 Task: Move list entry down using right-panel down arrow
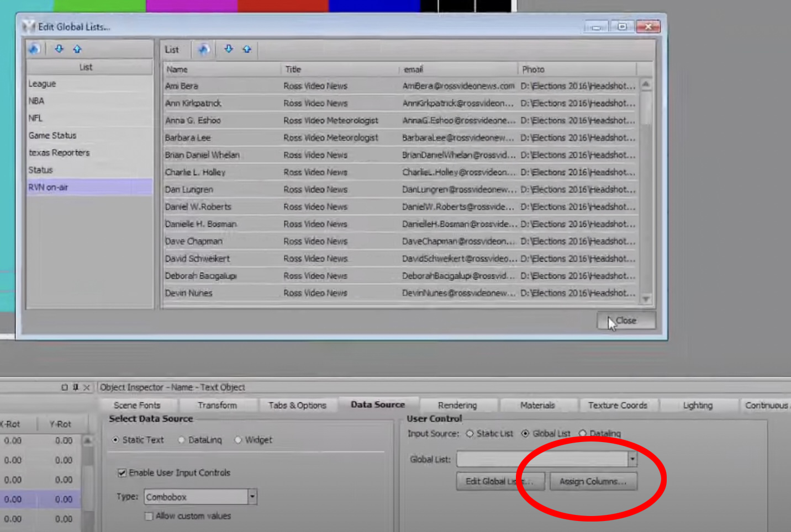click(x=229, y=49)
